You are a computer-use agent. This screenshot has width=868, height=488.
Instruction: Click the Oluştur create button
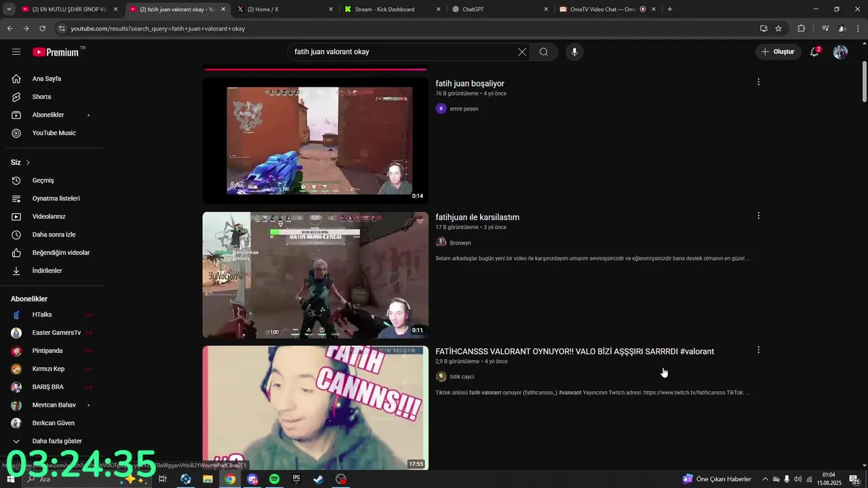point(778,52)
